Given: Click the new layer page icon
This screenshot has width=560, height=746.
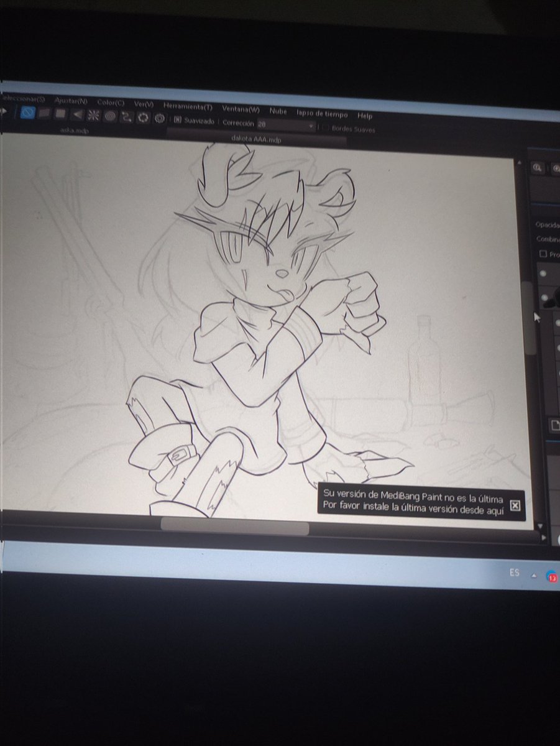Looking at the screenshot, I should 555,425.
